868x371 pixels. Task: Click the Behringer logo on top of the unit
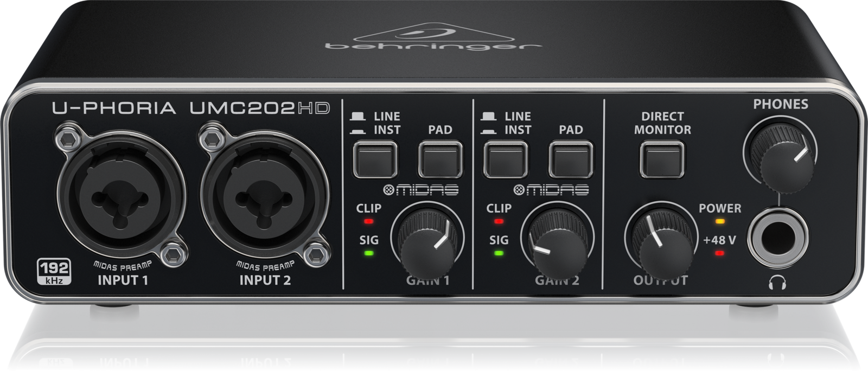[x=433, y=37]
